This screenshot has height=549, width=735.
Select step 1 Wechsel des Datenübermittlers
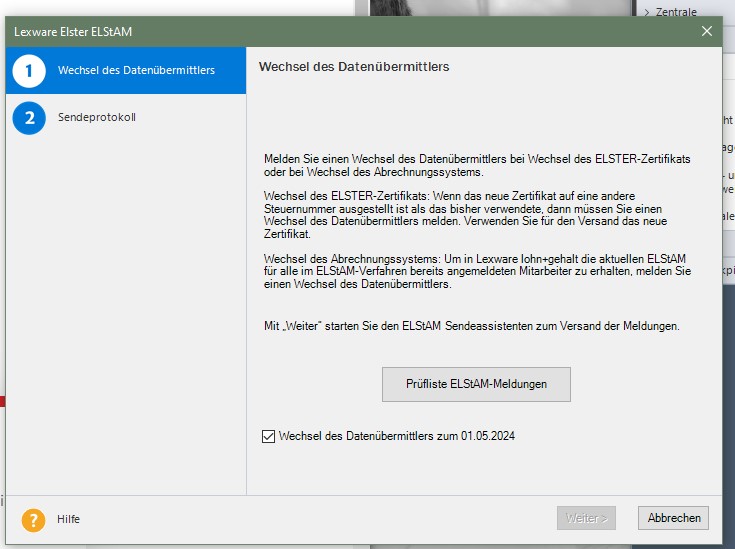[126, 70]
